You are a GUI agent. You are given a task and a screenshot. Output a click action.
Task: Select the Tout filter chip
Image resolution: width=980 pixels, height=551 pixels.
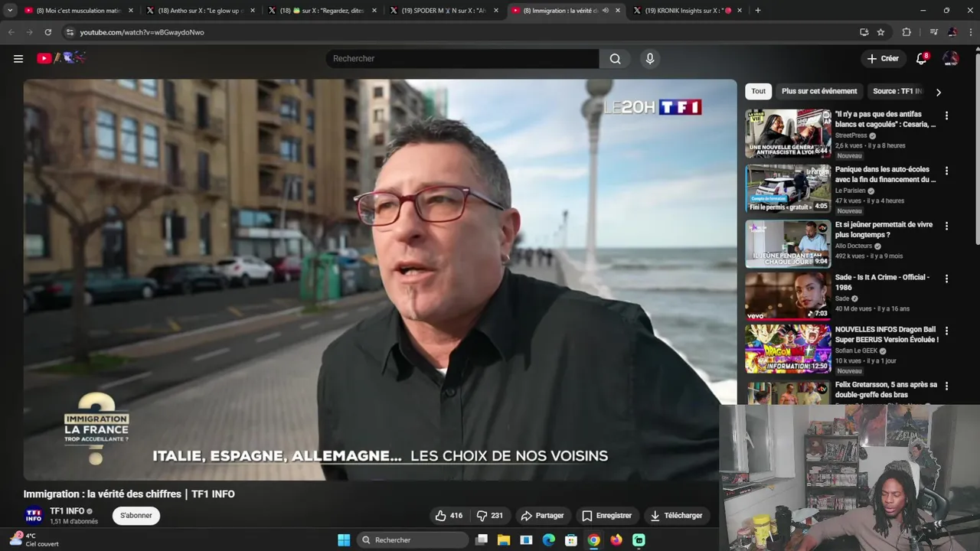[758, 91]
